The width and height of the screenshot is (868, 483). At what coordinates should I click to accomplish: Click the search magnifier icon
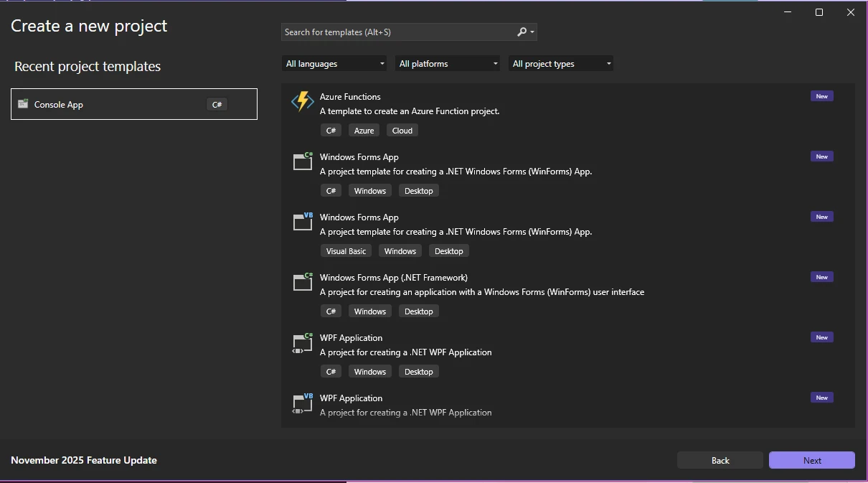(x=522, y=32)
